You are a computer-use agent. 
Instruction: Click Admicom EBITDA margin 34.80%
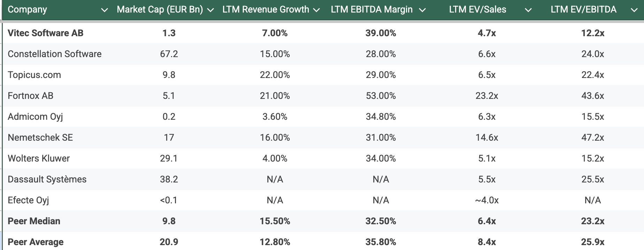click(x=381, y=117)
